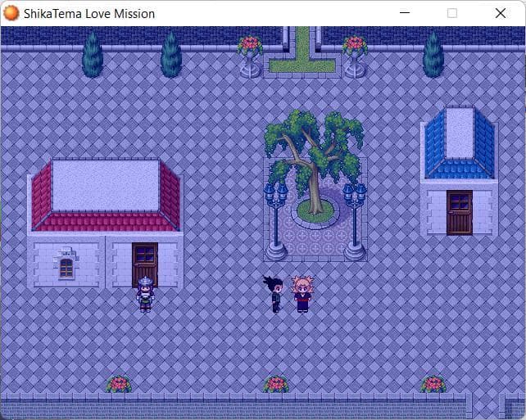Click the ShikaTema Love Mission title text
This screenshot has width=526, height=420.
point(89,14)
